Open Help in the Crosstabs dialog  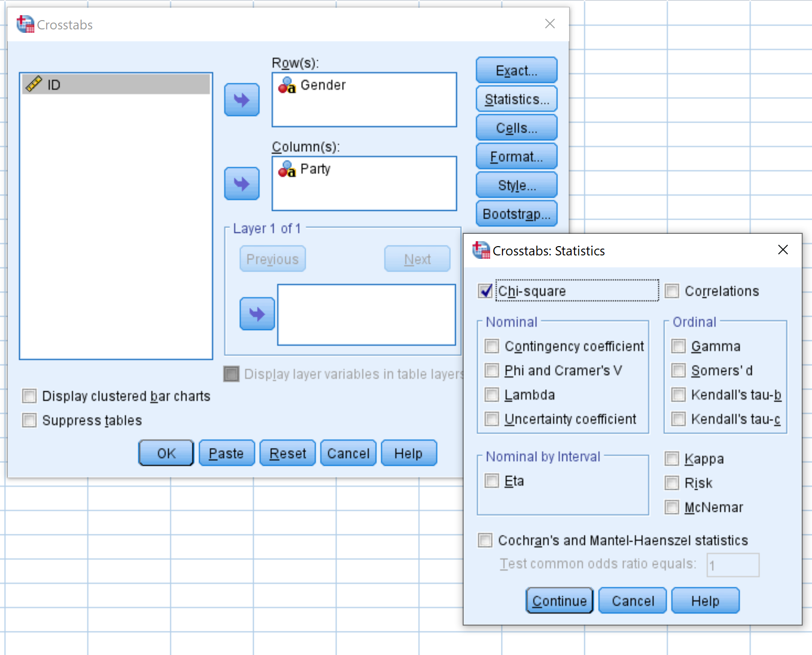click(409, 453)
